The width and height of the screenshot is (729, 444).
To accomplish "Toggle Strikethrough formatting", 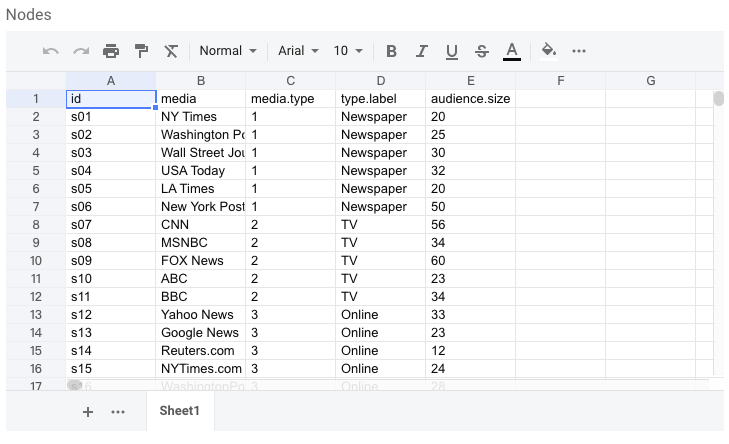I will pyautogui.click(x=482, y=51).
